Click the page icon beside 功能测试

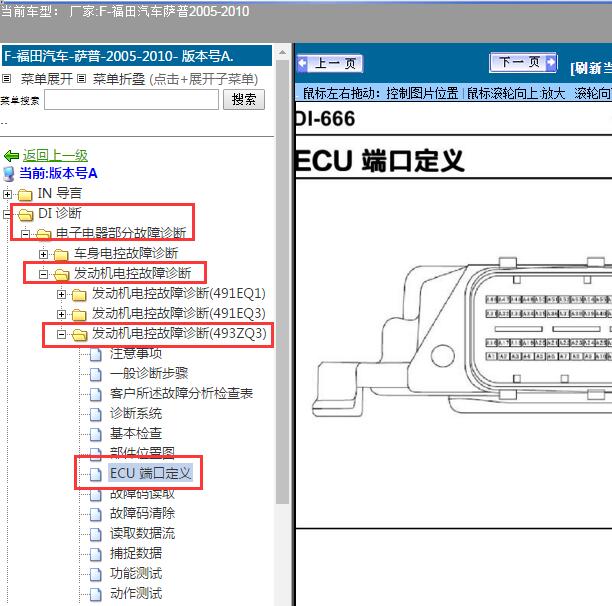pyautogui.click(x=96, y=574)
